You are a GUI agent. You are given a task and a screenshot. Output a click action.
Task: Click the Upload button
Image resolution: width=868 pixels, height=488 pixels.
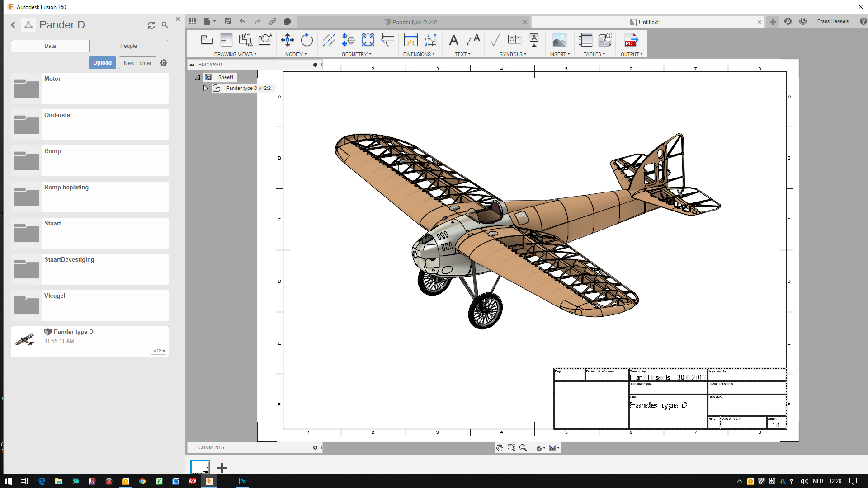(x=102, y=62)
